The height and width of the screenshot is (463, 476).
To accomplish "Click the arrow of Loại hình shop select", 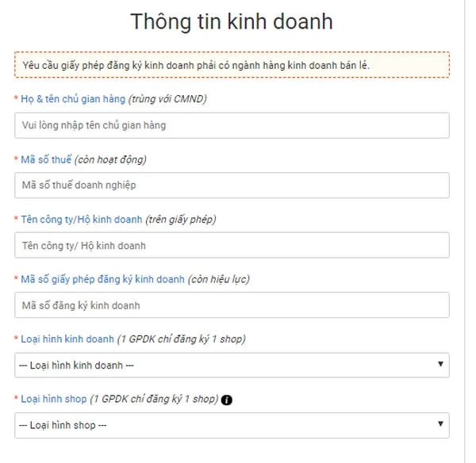I will 440,425.
